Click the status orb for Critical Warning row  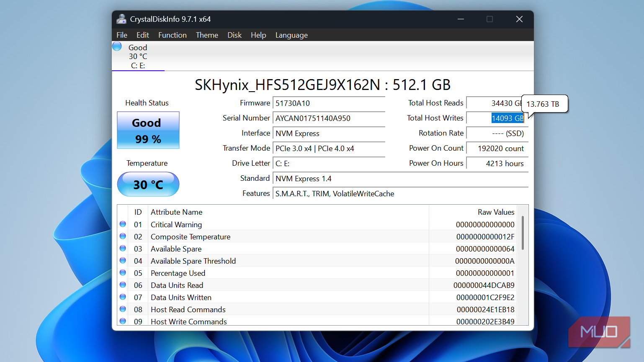123,224
